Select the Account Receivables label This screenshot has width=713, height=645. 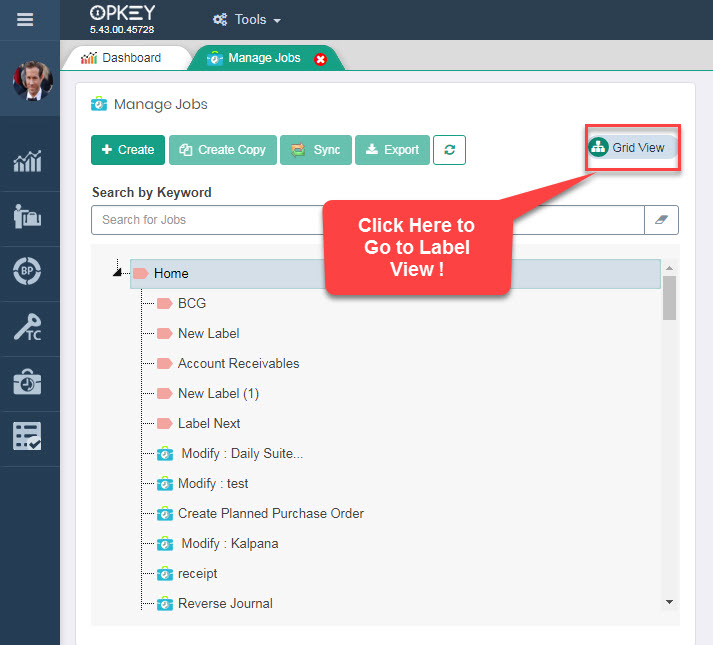tap(238, 363)
